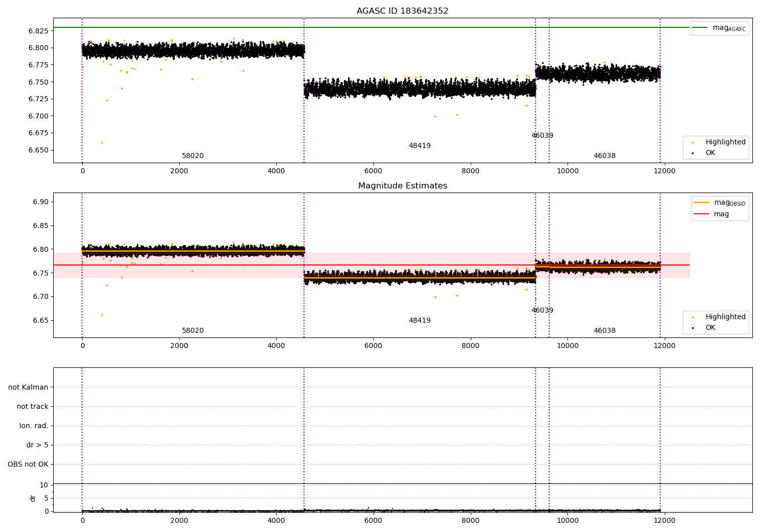Click the 10 tick on the dr axis
Viewport: 760px width, 532px height.
click(x=44, y=485)
